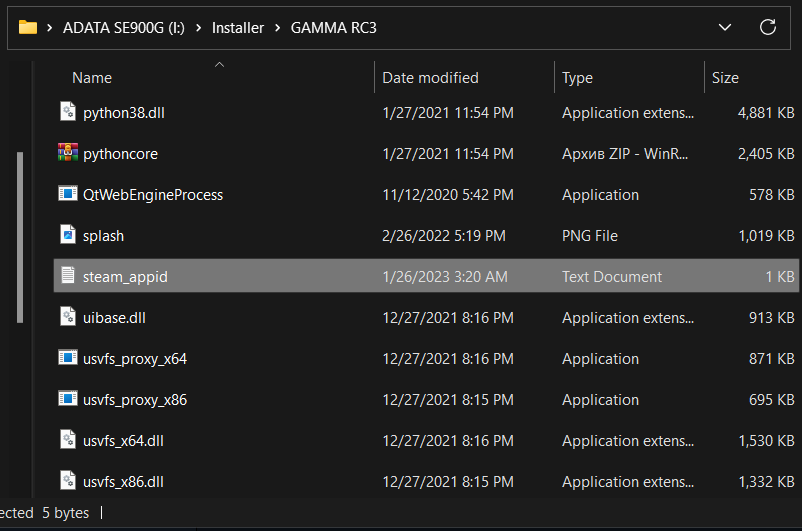Click the steam_appid text document icon
Screen dimensions: 802x531
[x=67, y=277]
